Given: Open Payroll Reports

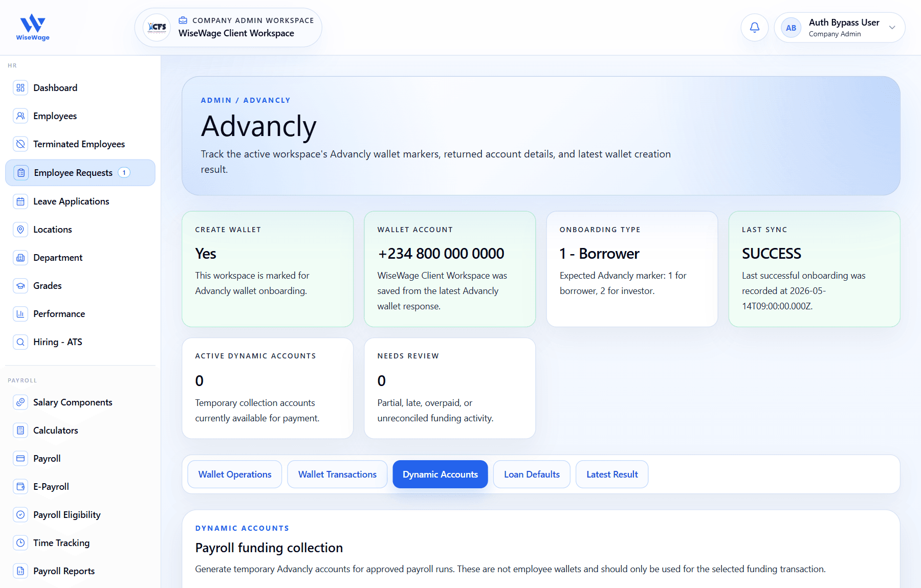Looking at the screenshot, I should coord(80,571).
